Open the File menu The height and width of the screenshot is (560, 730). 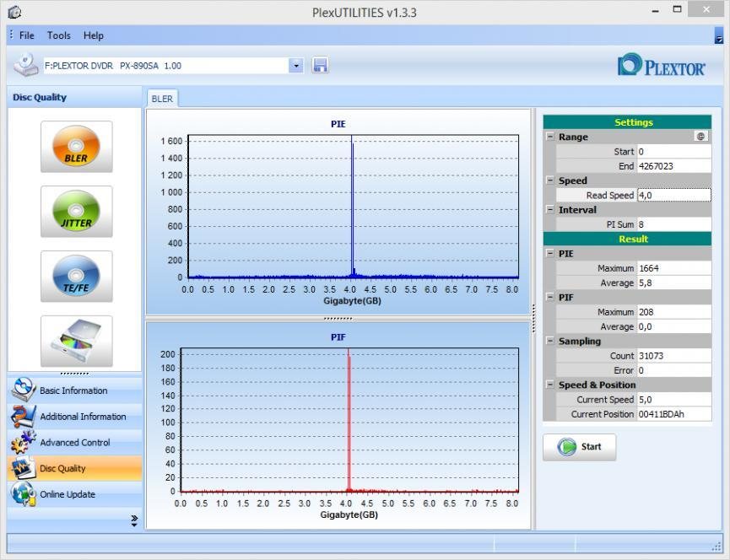(x=26, y=35)
